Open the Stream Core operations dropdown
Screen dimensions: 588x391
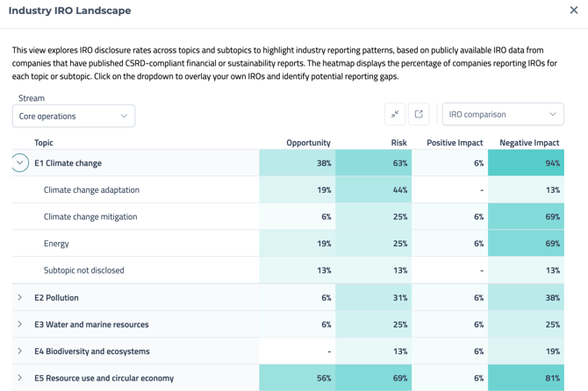74,116
